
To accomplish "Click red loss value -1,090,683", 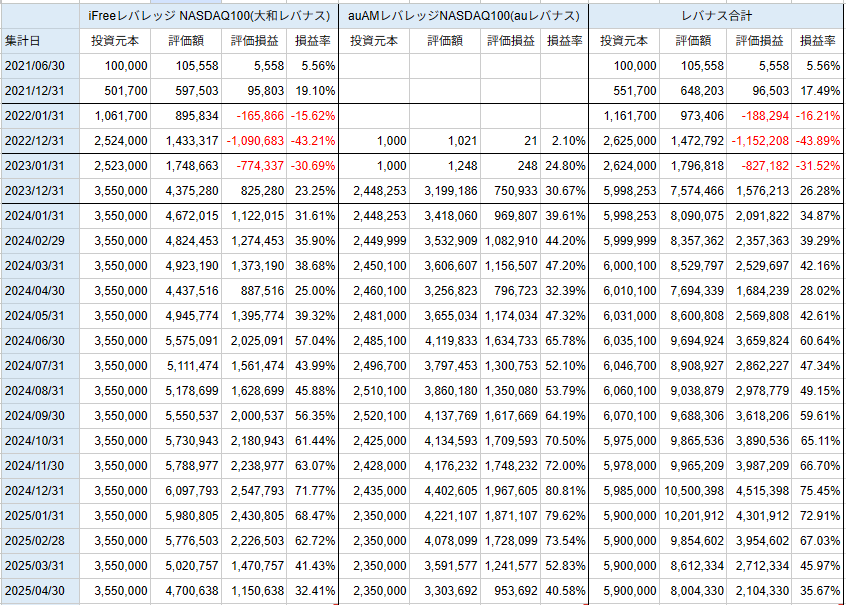I will click(255, 141).
